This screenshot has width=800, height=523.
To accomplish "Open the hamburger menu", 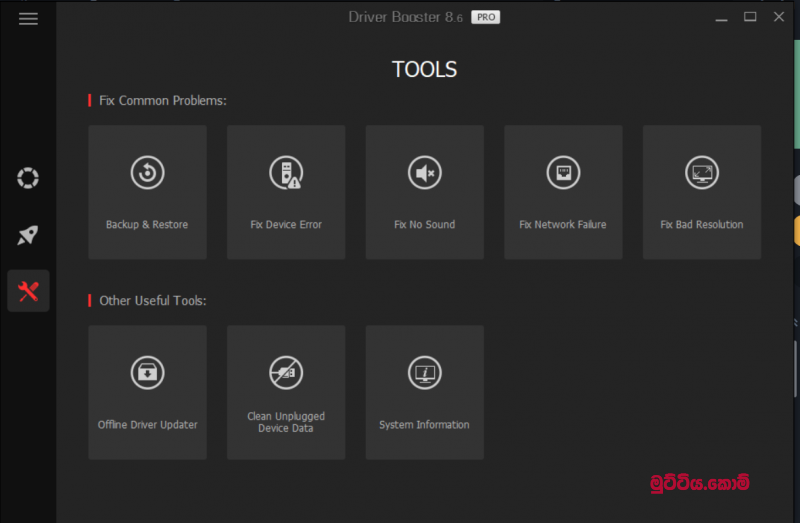I will [x=28, y=18].
